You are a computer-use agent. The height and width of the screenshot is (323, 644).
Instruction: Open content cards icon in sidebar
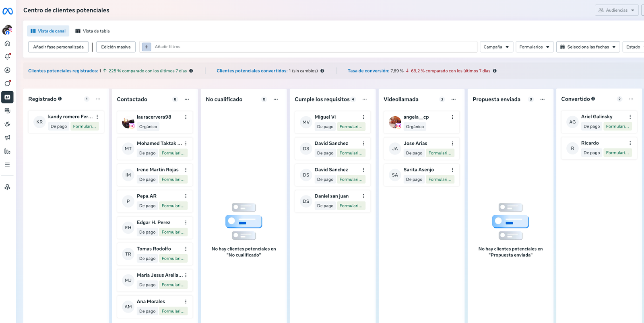click(x=7, y=111)
